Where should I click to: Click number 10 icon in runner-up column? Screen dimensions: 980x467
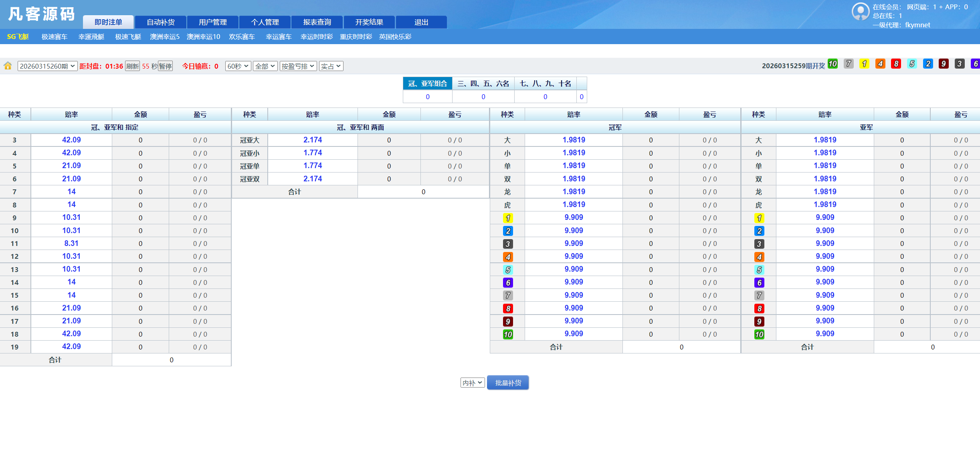[758, 334]
